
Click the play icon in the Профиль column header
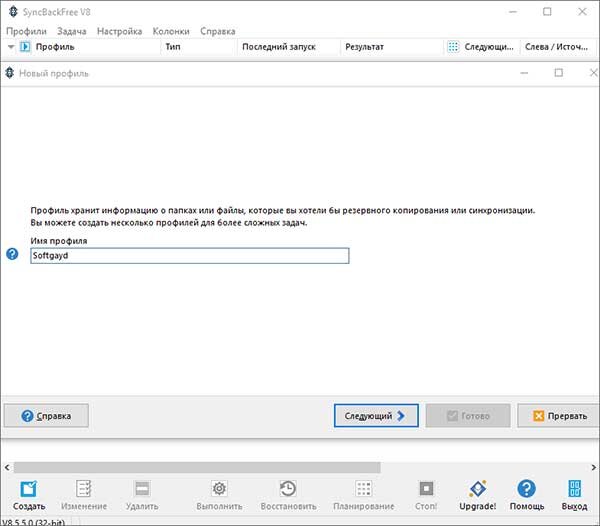(25, 47)
